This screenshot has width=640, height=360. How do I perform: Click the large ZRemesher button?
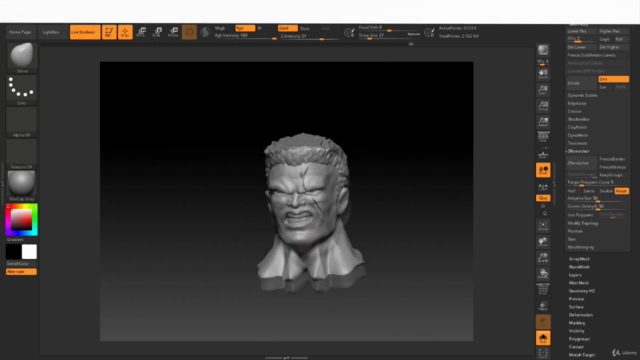point(582,163)
